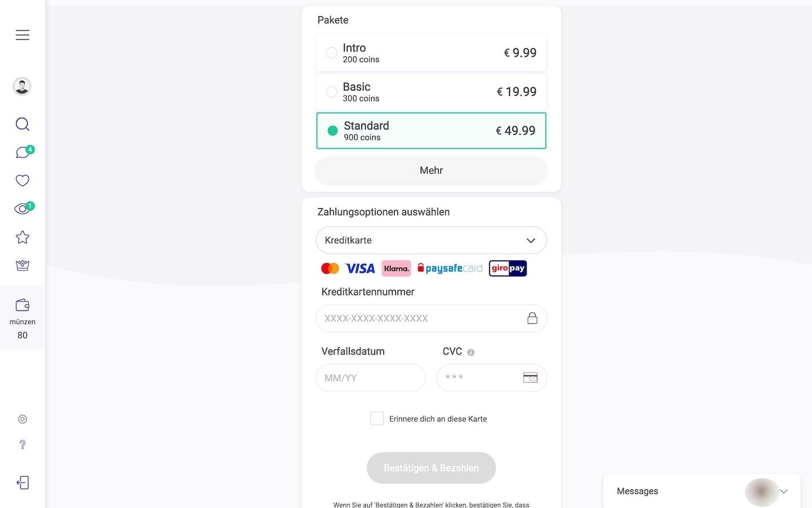
Task: Open profile visitors eye icon
Action: tap(24, 208)
